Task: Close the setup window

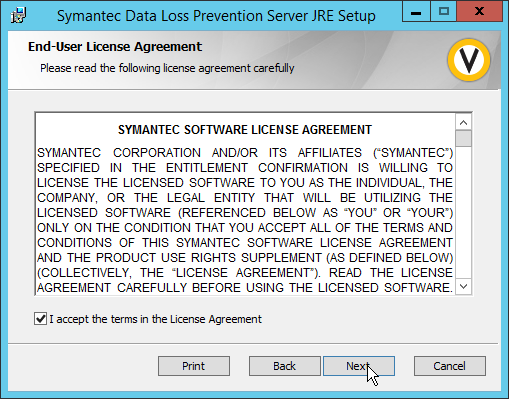Action: 479,12
